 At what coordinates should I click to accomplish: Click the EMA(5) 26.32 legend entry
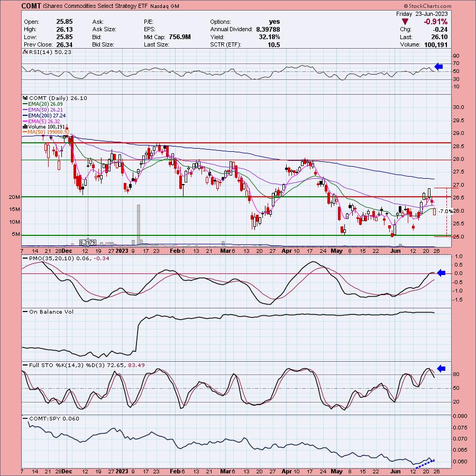(x=42, y=121)
